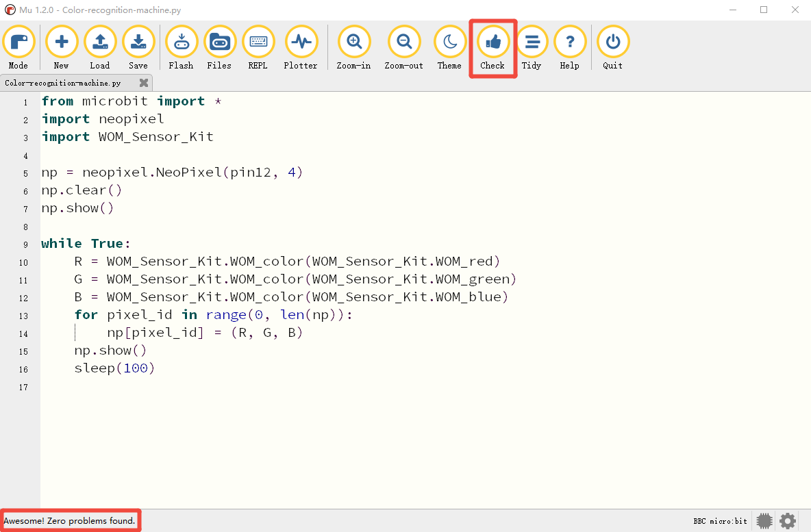Toggle the Plotter panel
The height and width of the screenshot is (532, 811).
[301, 47]
